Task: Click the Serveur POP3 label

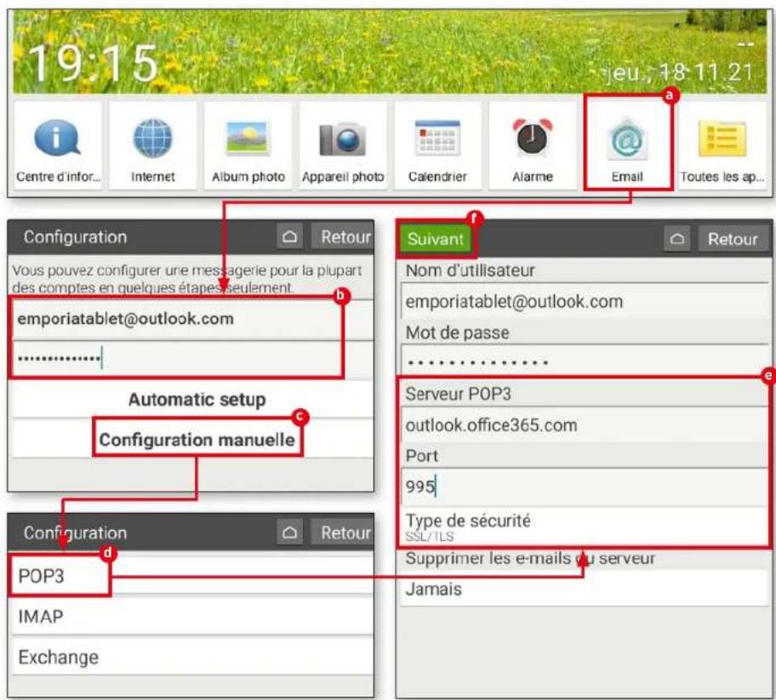Action: point(459,394)
